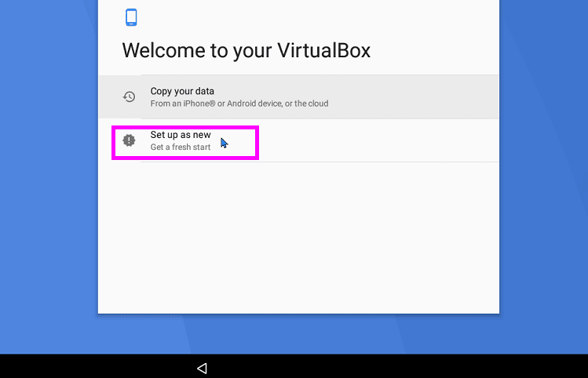Click the restore clock icon beside Copy your data
Image resolution: width=588 pixels, height=378 pixels.
pos(129,96)
